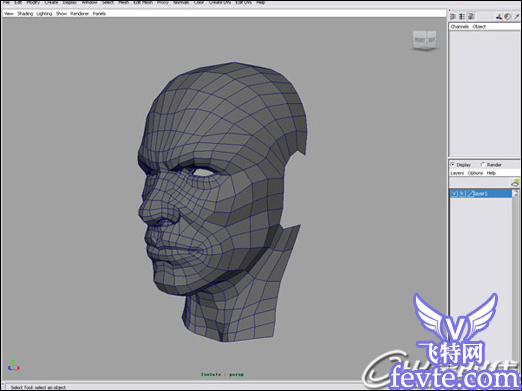The width and height of the screenshot is (522, 391).
Task: Open the Layers menu in Layer Editor
Action: point(457,173)
